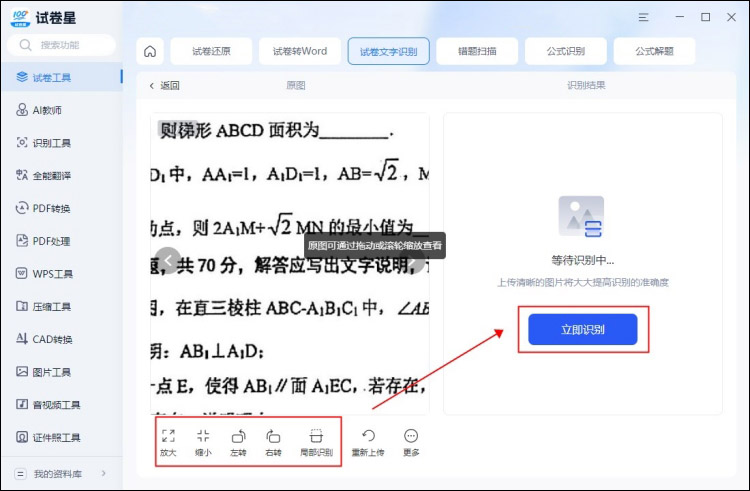Click the 试卷星 app logo
750x491 pixels.
coord(20,18)
